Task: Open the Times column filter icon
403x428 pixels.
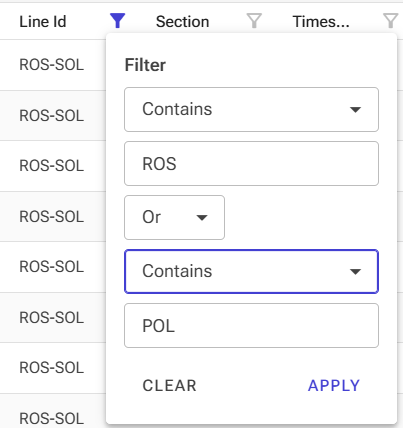Action: point(391,21)
